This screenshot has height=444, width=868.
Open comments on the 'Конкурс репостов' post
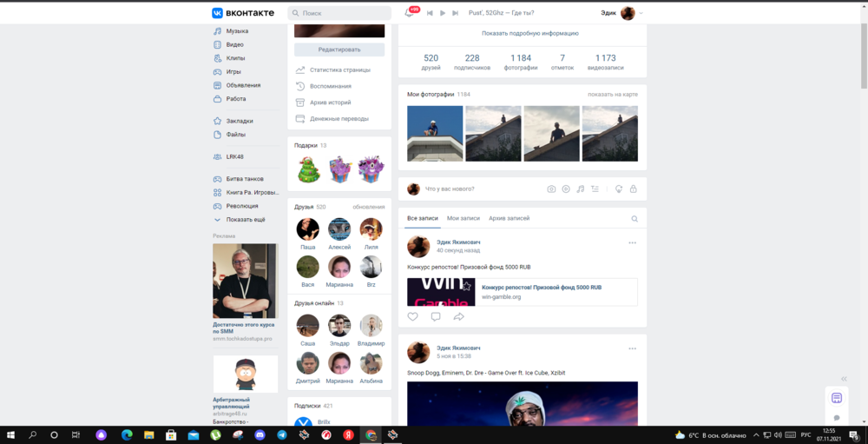click(x=436, y=317)
